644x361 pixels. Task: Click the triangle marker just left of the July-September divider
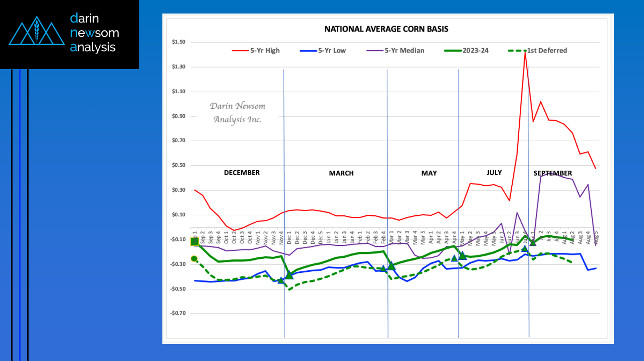525,248
